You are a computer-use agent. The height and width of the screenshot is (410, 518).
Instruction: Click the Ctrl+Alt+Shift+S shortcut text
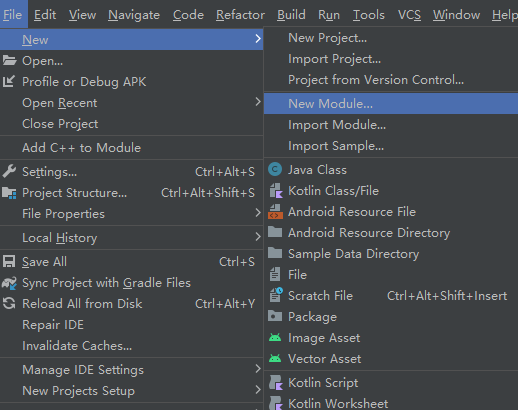(x=208, y=193)
